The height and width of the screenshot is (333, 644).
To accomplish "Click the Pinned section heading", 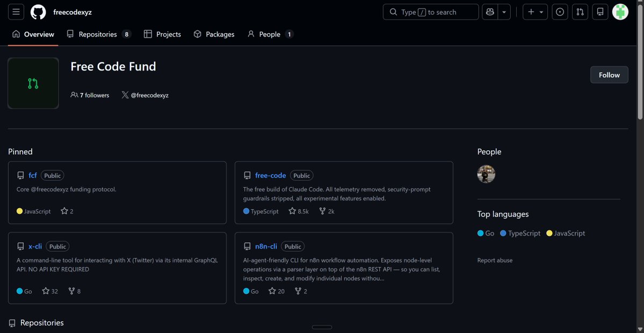I will coord(20,151).
